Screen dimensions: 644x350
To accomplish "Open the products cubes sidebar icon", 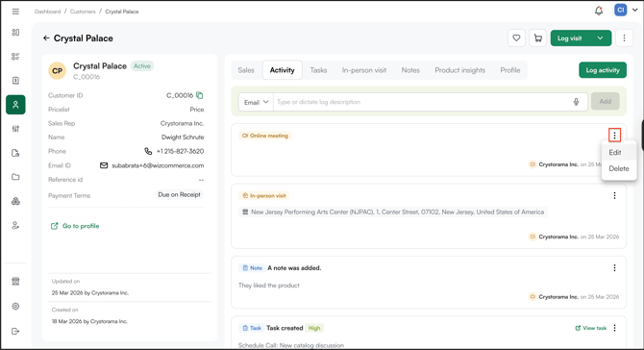I will 15,201.
